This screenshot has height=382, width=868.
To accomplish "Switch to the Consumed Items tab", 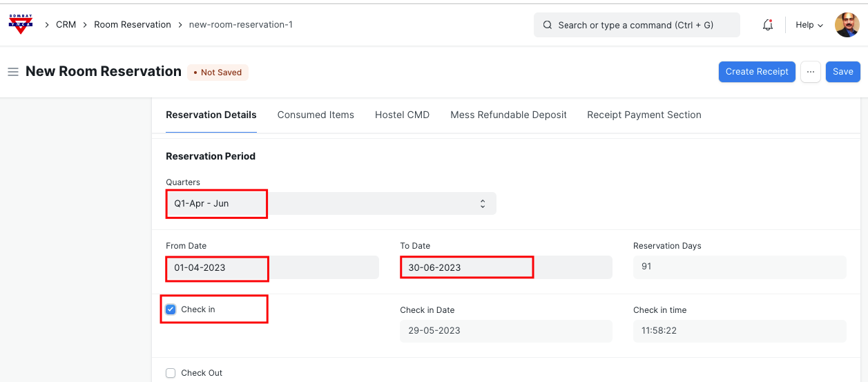I will [316, 115].
